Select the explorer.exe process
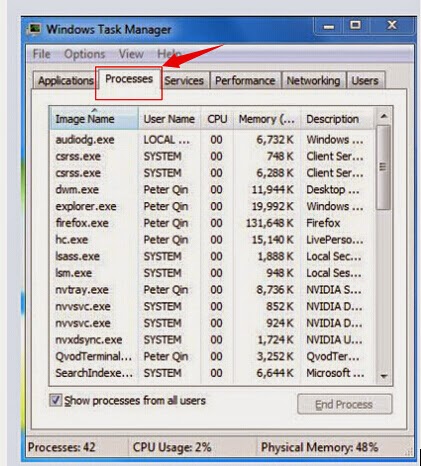Viewport: 421px width, 466px height. (x=212, y=206)
